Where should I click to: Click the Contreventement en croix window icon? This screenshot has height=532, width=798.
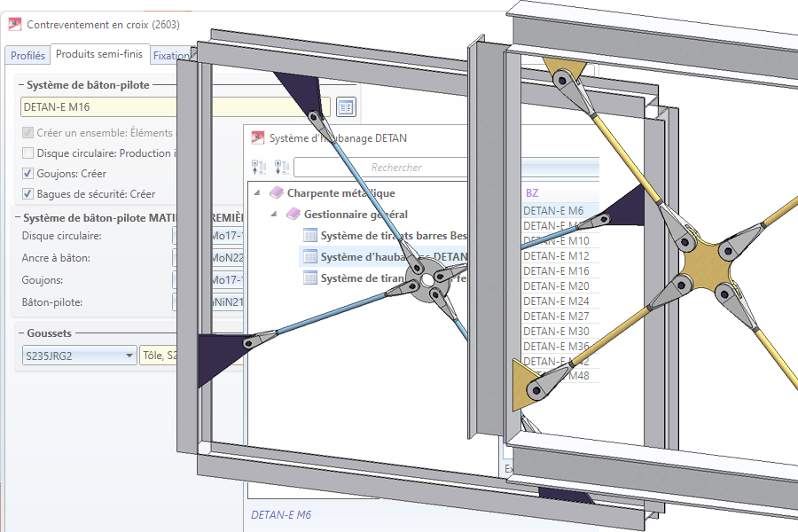(15, 25)
